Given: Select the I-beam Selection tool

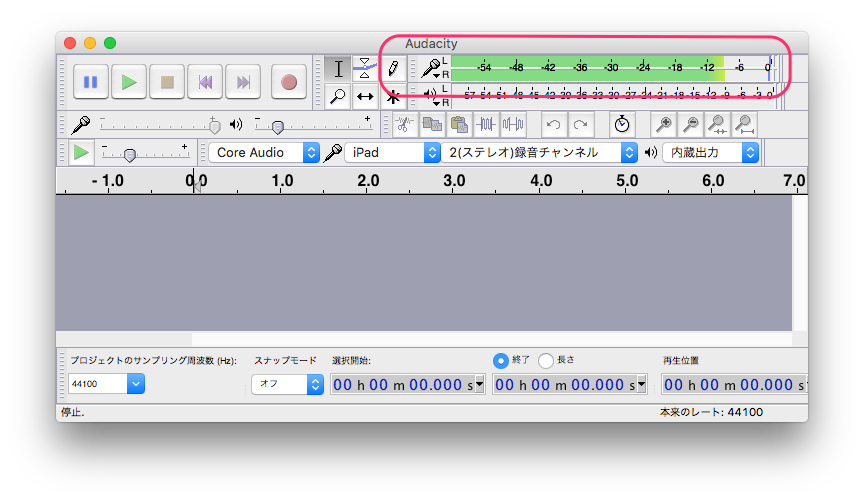Looking at the screenshot, I should (338, 69).
